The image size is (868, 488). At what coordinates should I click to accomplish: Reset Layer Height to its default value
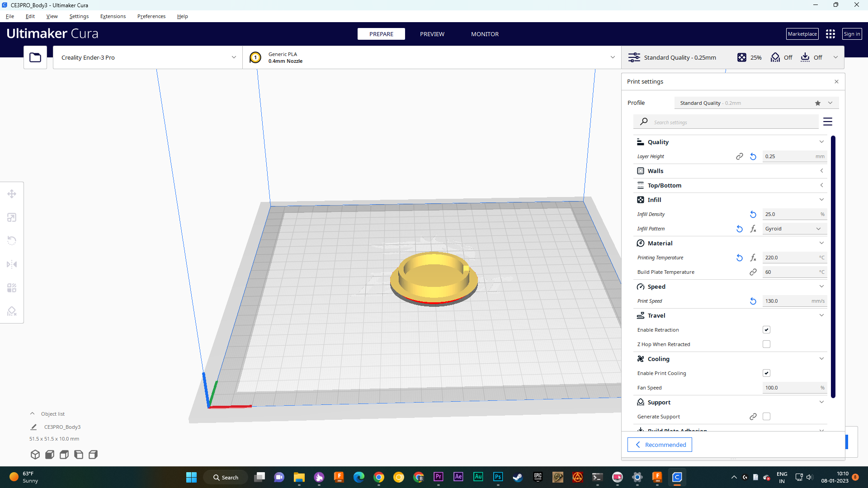pyautogui.click(x=753, y=156)
